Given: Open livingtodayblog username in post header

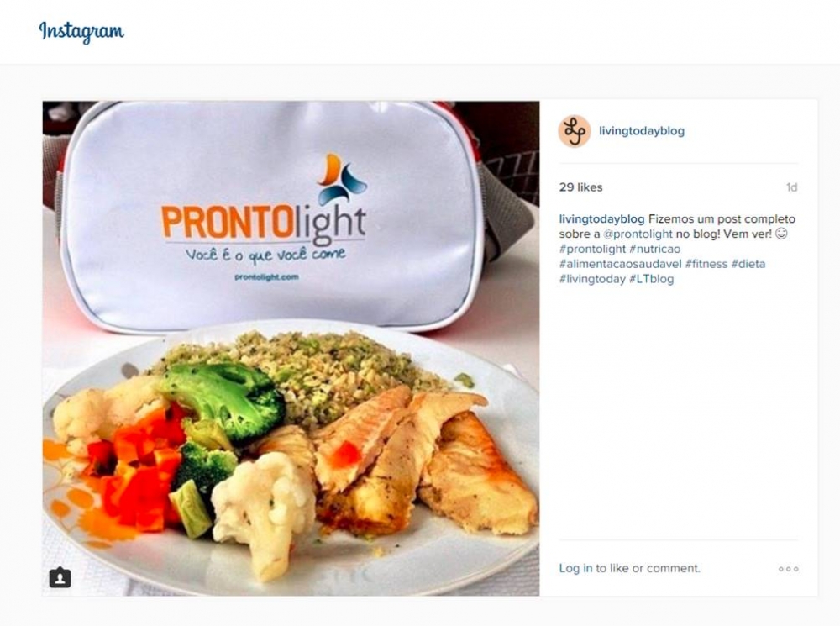Looking at the screenshot, I should pos(641,131).
